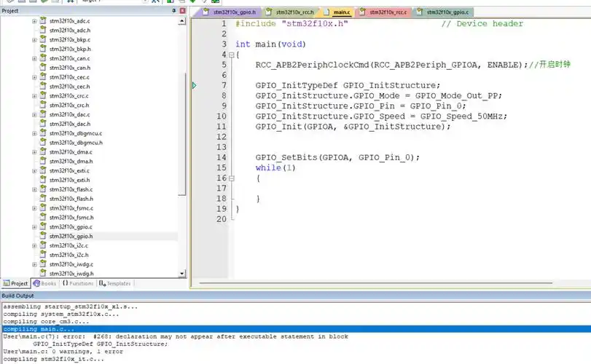Expand the stm32f10x_bkp.c tree node
This screenshot has width=591, height=364.
[x=34, y=40]
